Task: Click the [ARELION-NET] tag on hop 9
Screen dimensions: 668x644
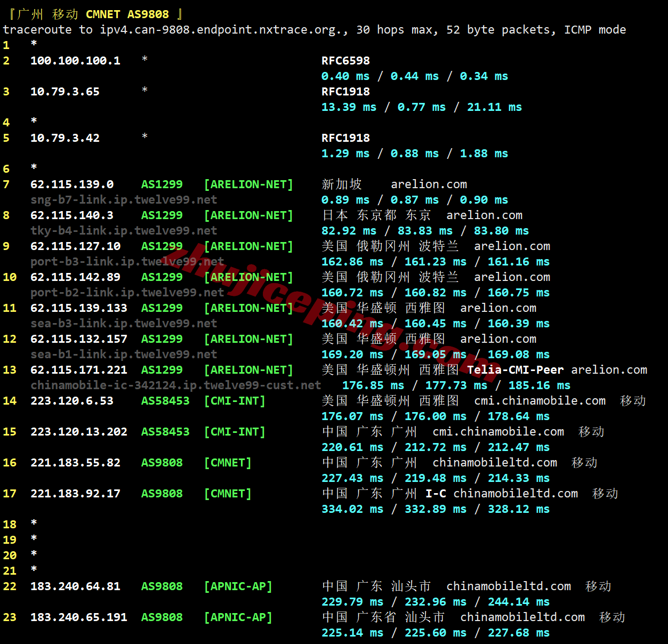Action: tap(248, 246)
